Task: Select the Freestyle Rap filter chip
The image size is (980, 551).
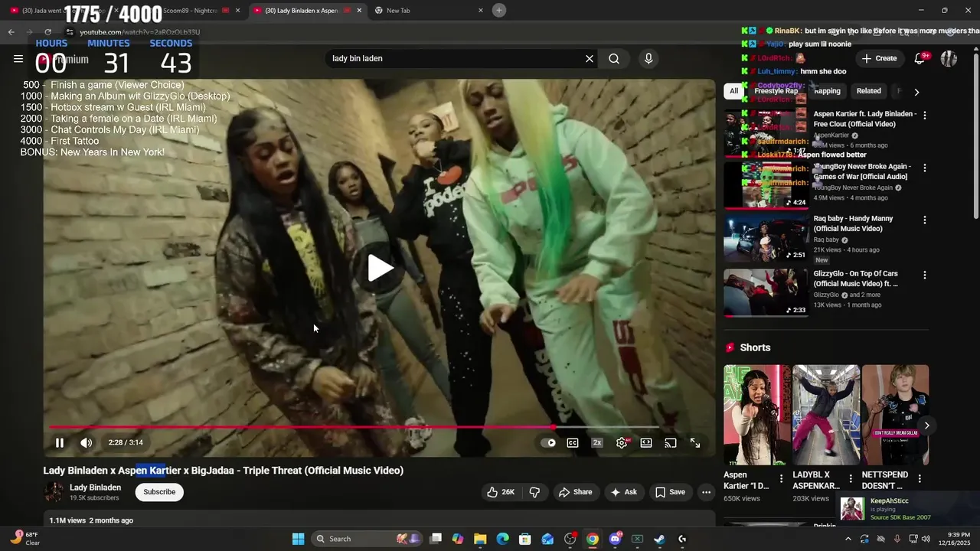Action: pos(776,91)
